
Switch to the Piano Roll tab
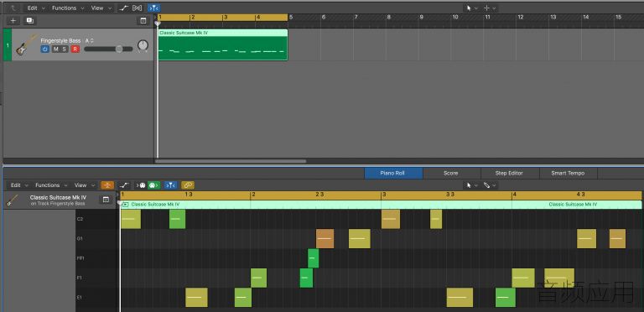point(392,174)
